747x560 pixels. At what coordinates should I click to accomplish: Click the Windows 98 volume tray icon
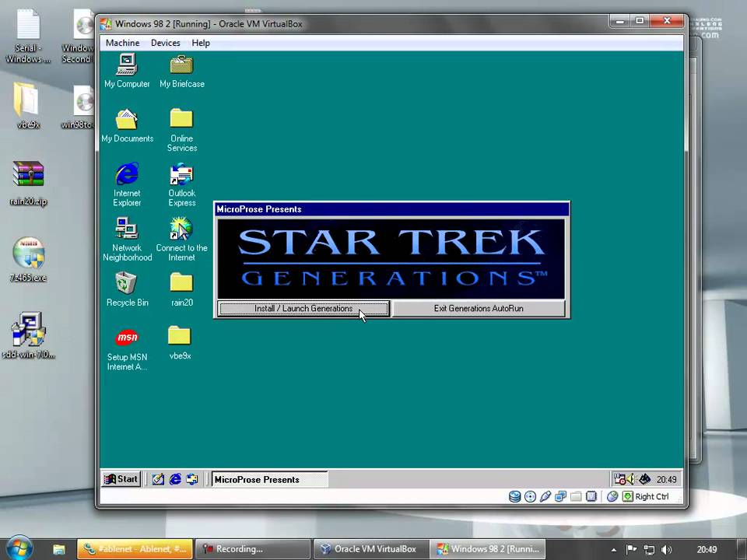[631, 479]
